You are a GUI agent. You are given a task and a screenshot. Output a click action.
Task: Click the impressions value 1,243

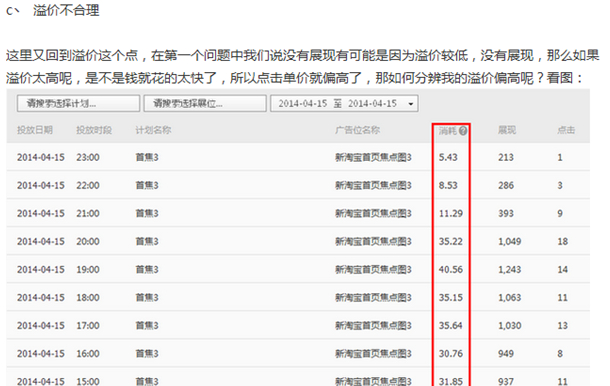tap(510, 269)
